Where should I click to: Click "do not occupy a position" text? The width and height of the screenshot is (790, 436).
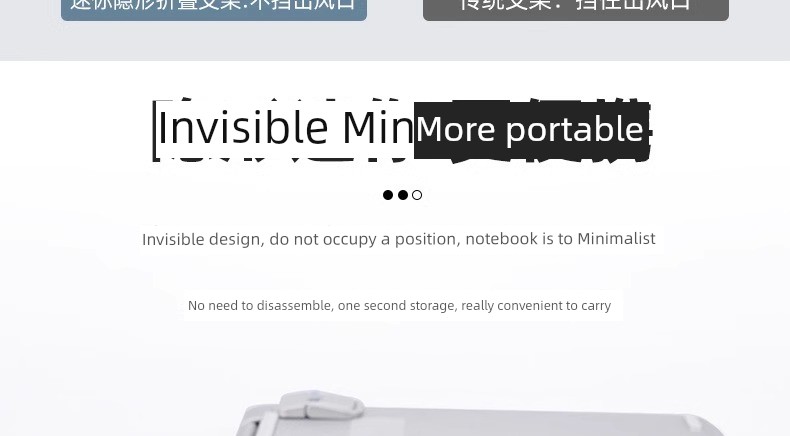point(365,239)
